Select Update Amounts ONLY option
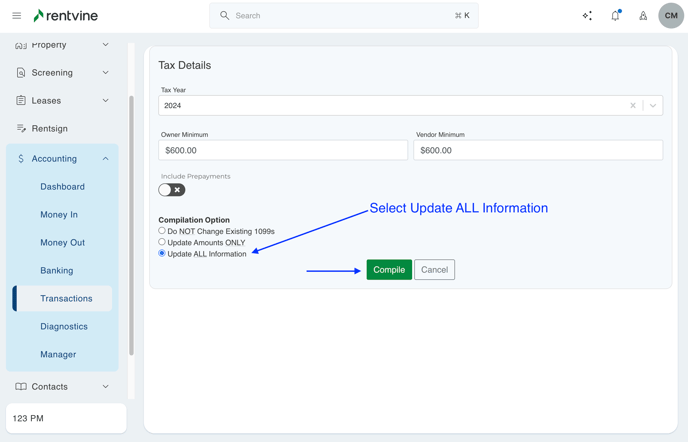Screen dimensions: 688x442 point(162,242)
